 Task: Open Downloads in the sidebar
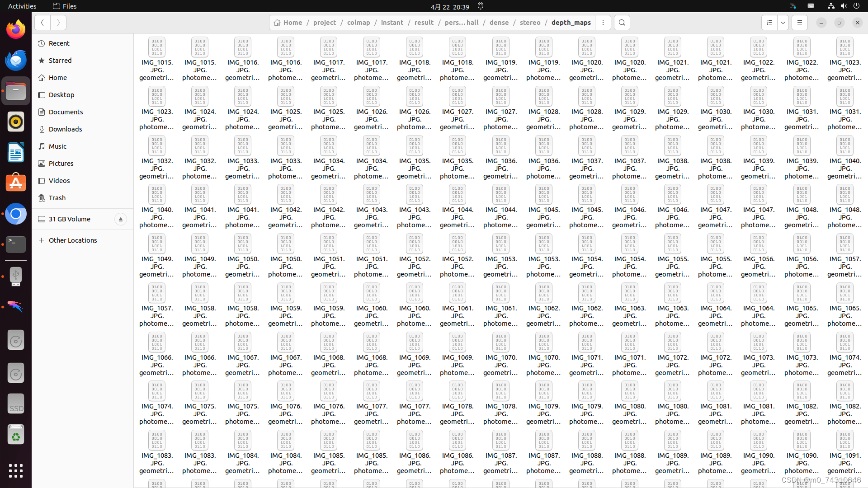[x=83, y=129]
